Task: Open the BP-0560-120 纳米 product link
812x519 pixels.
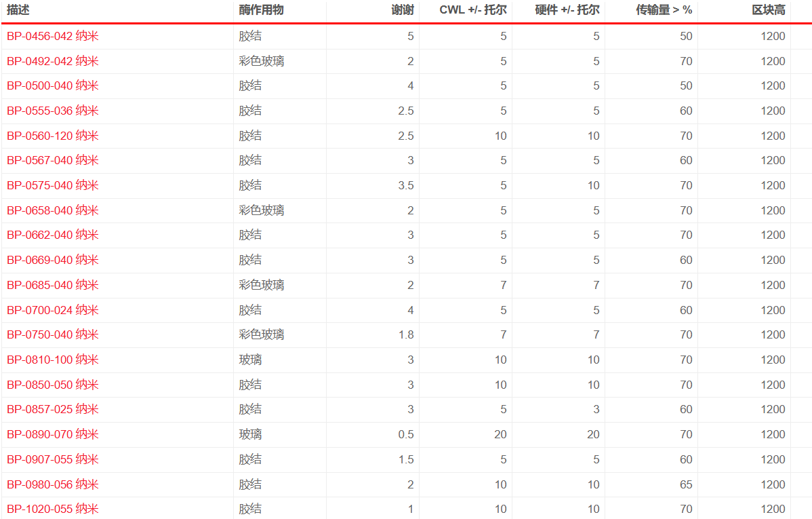Action: tap(52, 136)
